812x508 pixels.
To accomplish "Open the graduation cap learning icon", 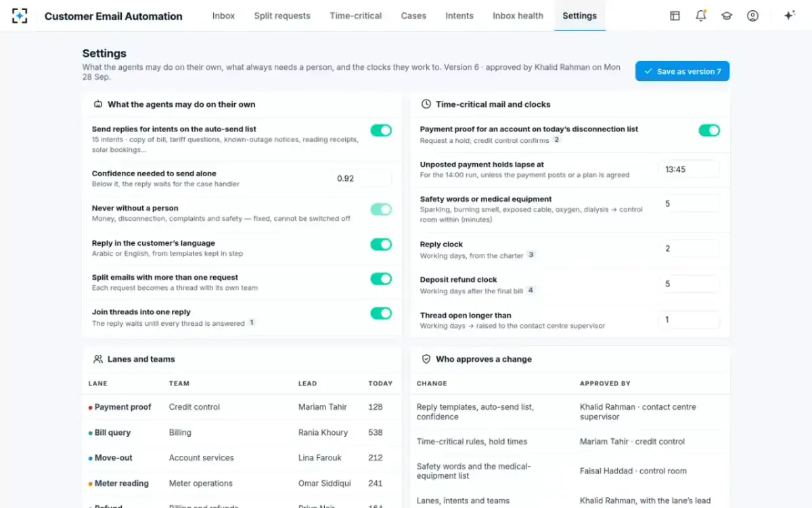I will point(727,16).
